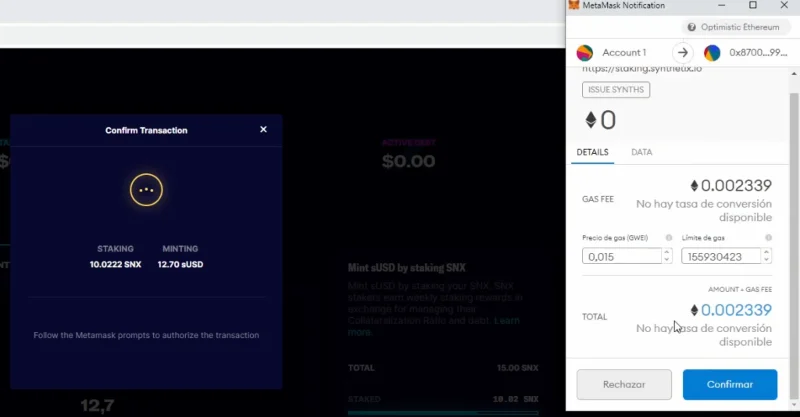800x417 pixels.
Task: Click the help icon beside Optimistic Ethereum
Action: point(691,27)
